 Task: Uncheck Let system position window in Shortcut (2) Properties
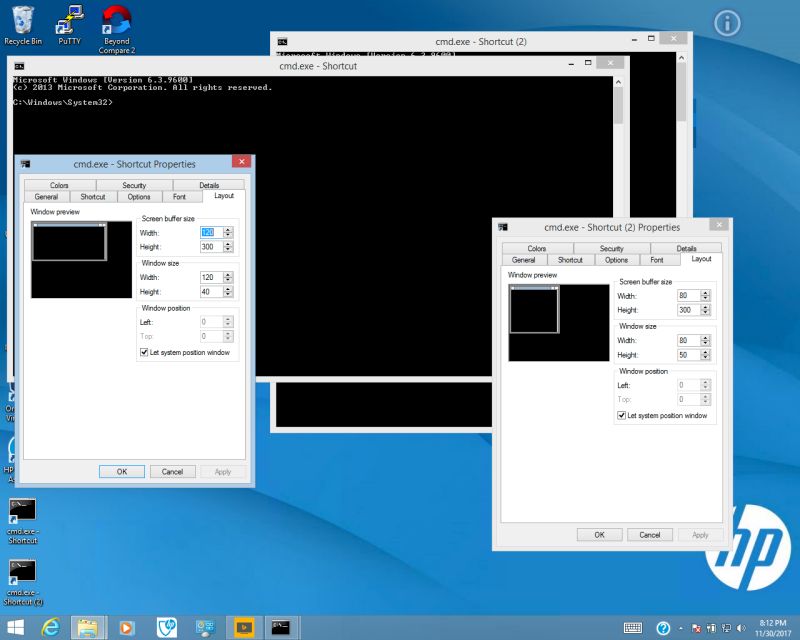[622, 416]
